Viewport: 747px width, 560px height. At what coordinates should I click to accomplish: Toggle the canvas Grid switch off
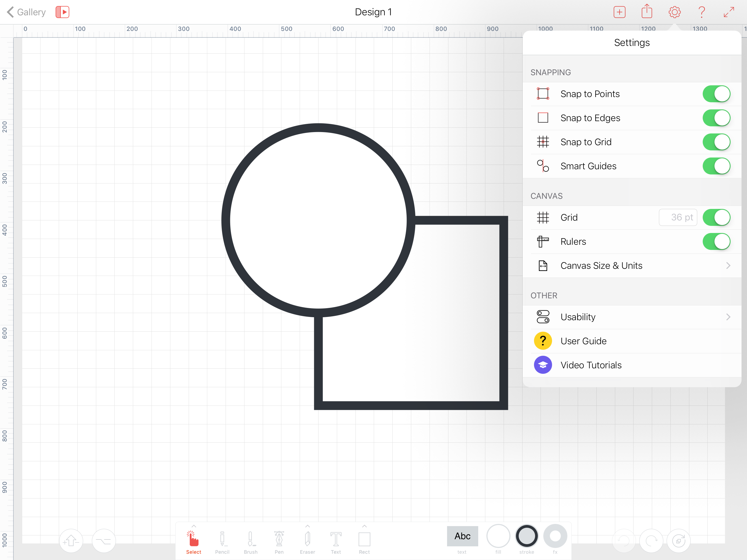tap(716, 217)
